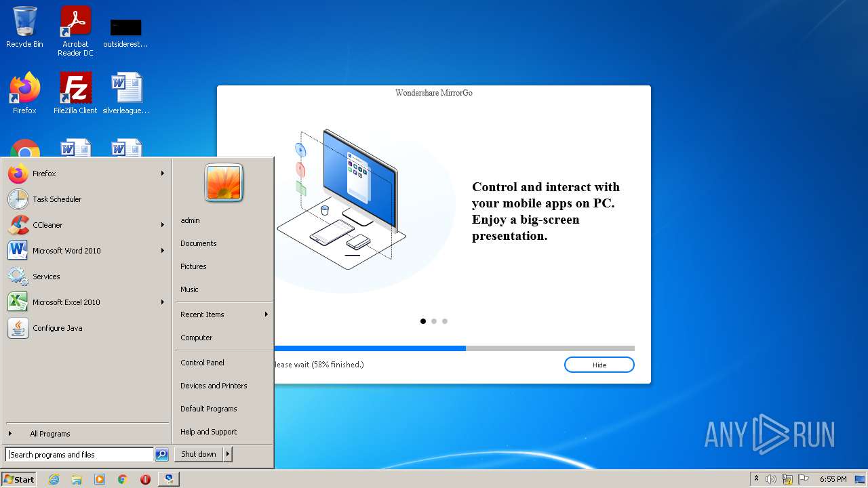Image resolution: width=868 pixels, height=488 pixels.
Task: Click Task Scheduler clock icon
Action: tap(18, 199)
